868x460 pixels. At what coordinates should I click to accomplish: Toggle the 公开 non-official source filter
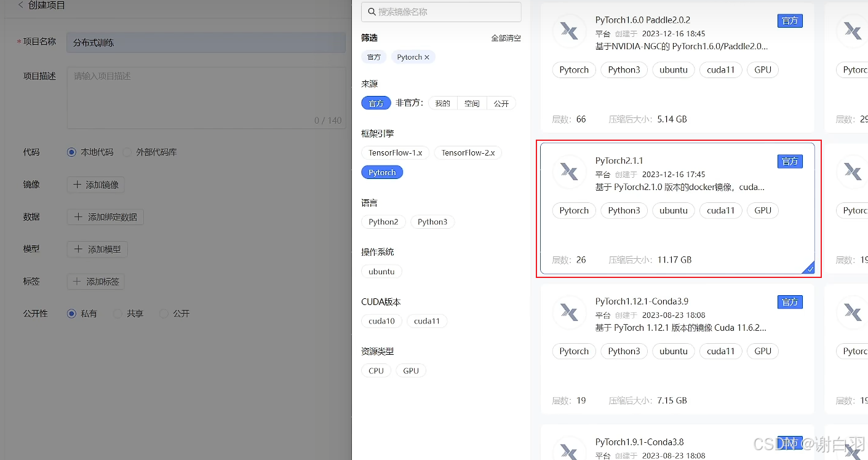coord(501,103)
